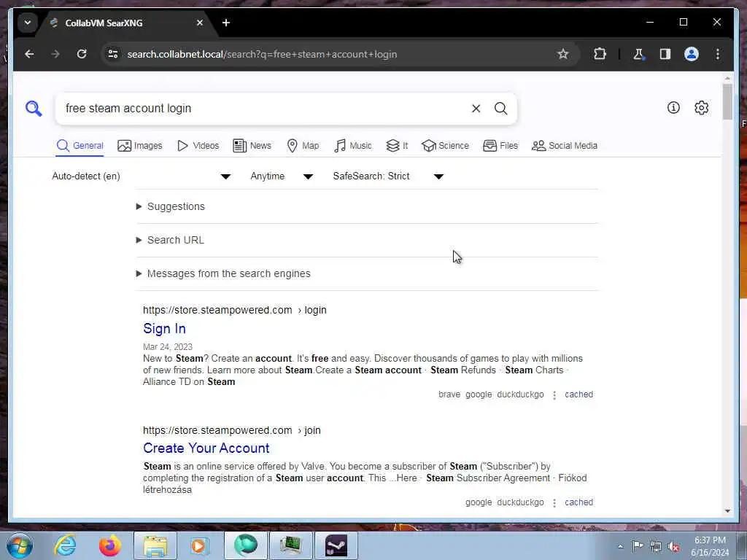Submit search using the magnifier button
This screenshot has width=747, height=560.
coord(500,109)
